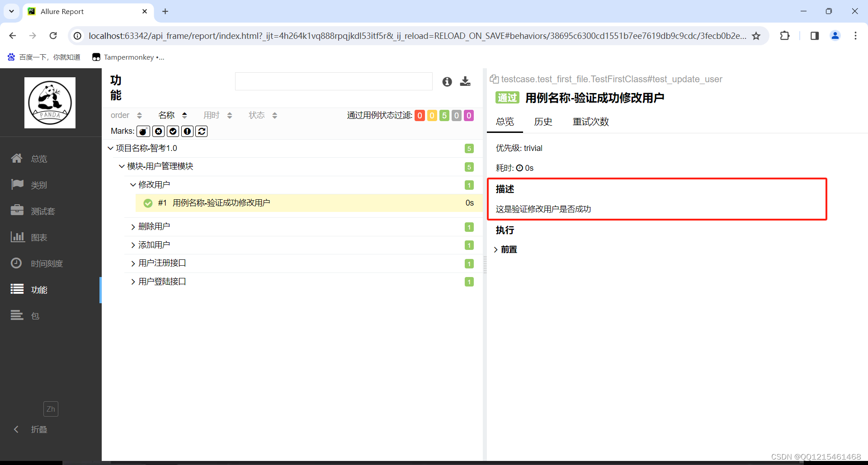Toggle the gray skipped status filter
The height and width of the screenshot is (465, 868).
pyautogui.click(x=457, y=116)
